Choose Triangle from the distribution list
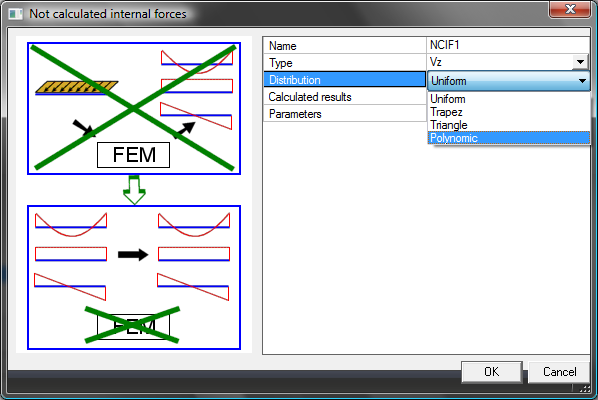This screenshot has height=400, width=598. pos(509,125)
